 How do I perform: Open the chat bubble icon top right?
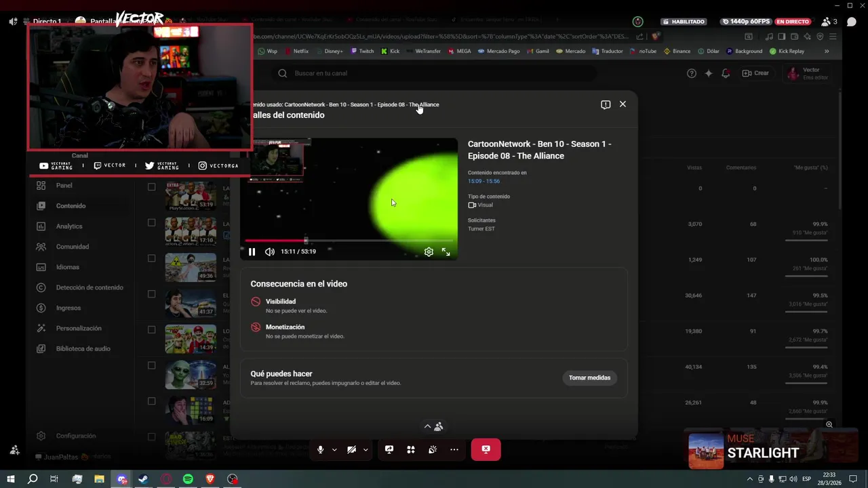[x=852, y=22]
